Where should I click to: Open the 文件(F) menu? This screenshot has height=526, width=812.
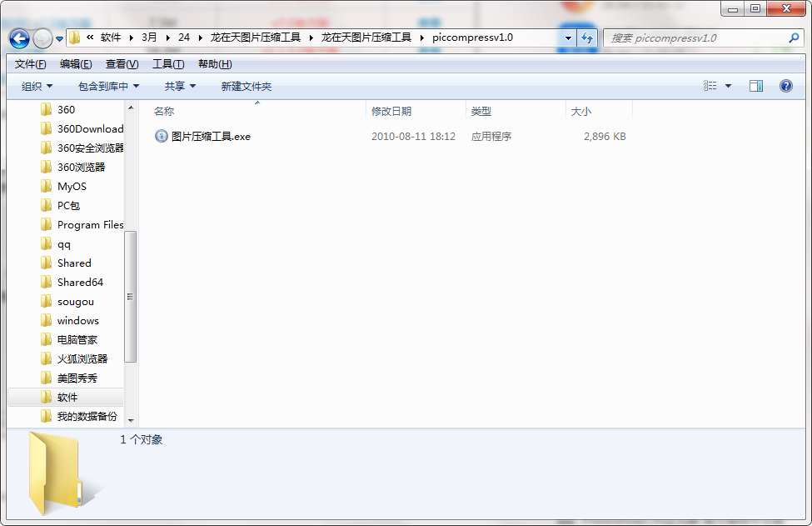tap(31, 64)
